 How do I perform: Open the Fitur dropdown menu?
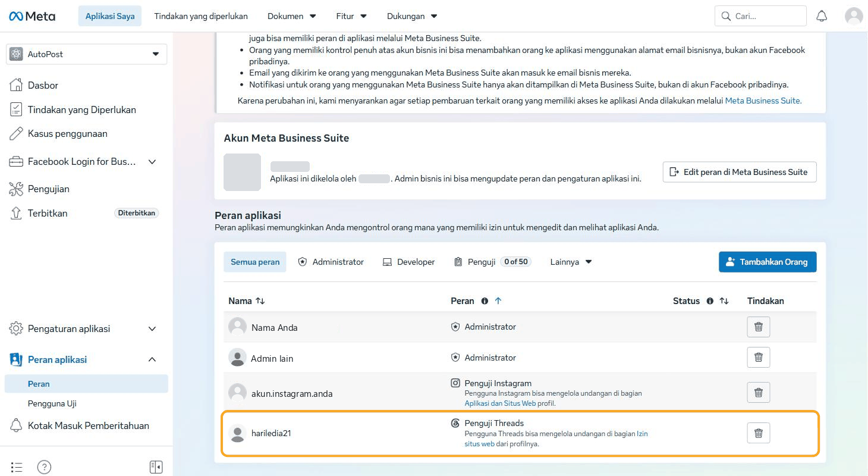(351, 16)
